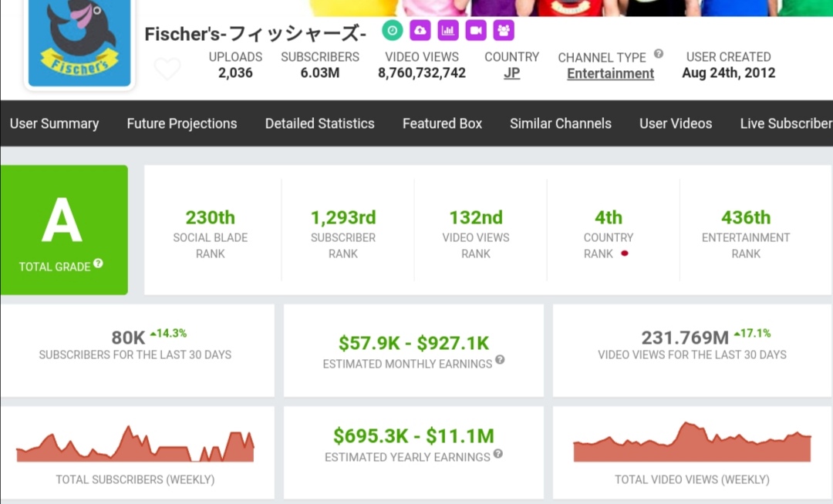833x504 pixels.
Task: Click the 6.03M subscribers count
Action: tap(320, 72)
